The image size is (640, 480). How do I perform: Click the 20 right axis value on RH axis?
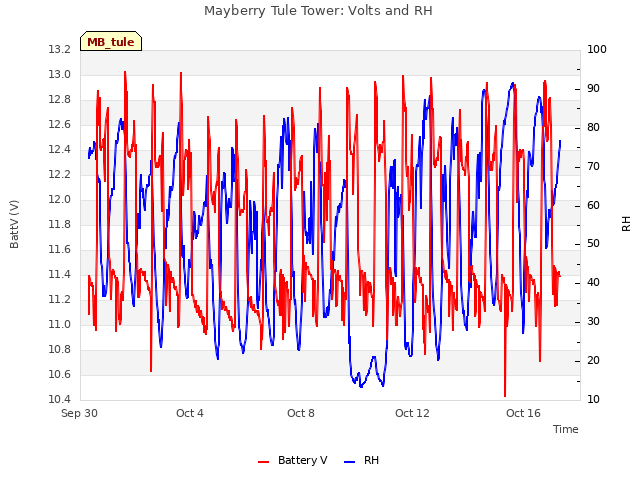(593, 360)
